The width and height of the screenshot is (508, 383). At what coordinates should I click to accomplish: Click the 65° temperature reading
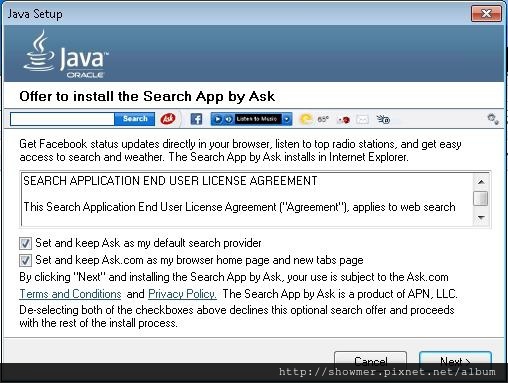tap(323, 119)
